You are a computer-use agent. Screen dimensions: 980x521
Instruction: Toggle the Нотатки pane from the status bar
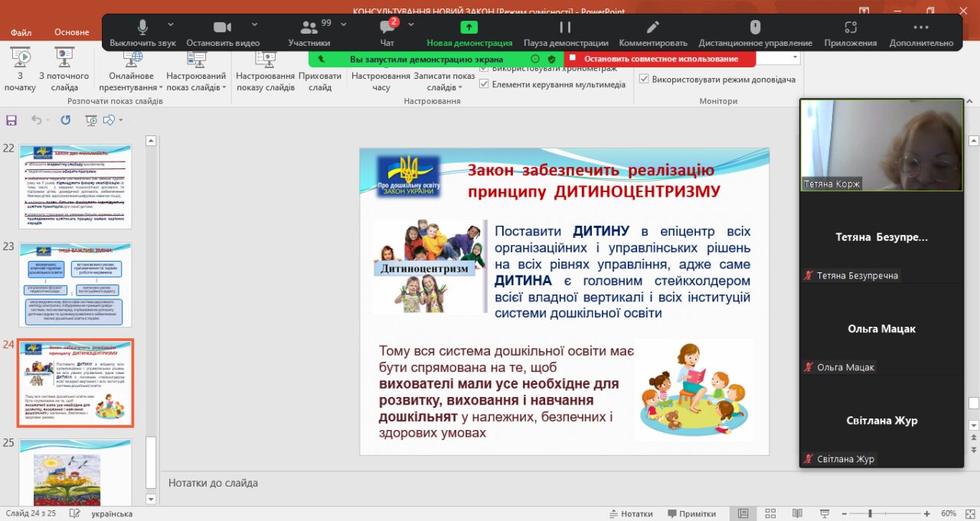tap(631, 513)
